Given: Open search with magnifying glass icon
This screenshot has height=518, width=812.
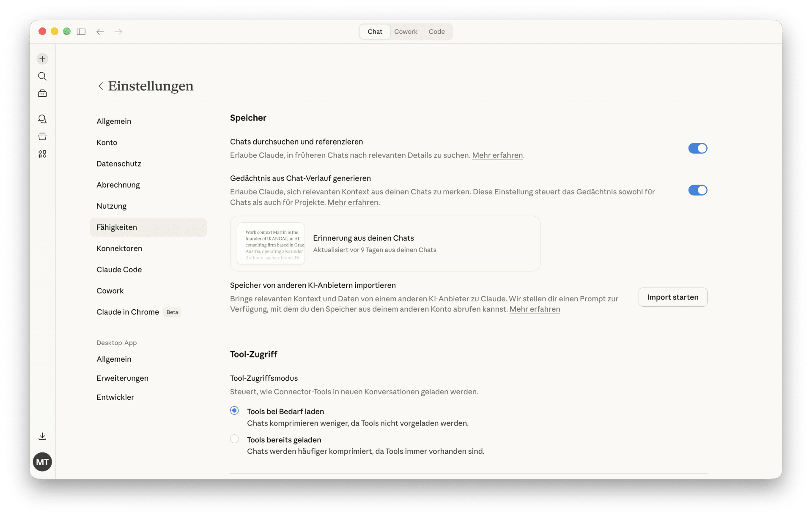Looking at the screenshot, I should click(42, 76).
